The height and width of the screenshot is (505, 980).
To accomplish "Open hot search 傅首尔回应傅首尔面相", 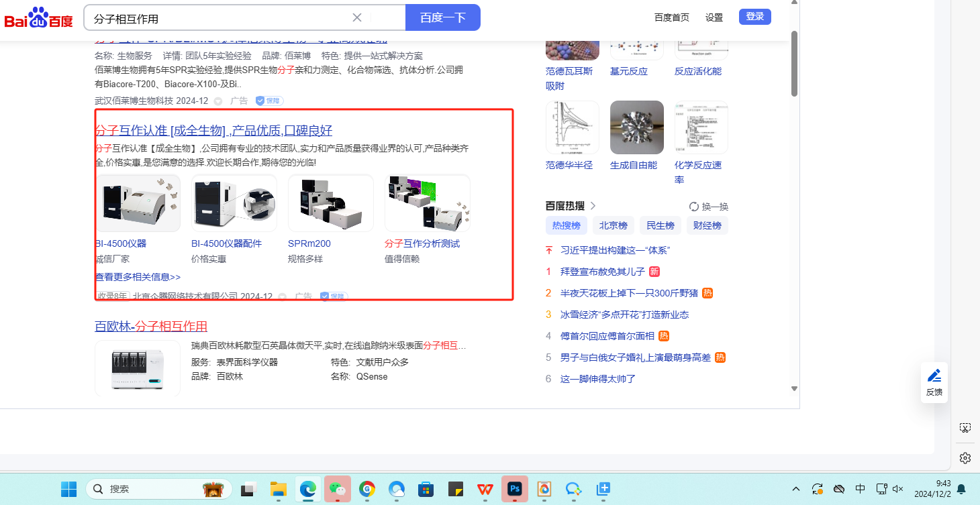I will 607,336.
